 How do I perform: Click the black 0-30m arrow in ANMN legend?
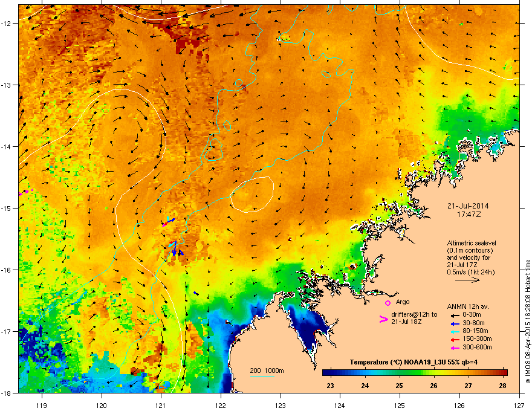[455, 315]
